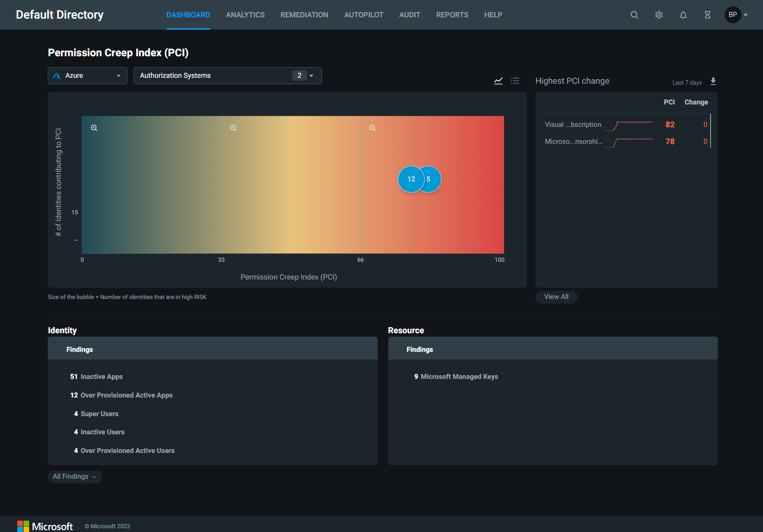Zoom into the low-risk PCI zone
The height and width of the screenshot is (532, 763).
94,128
